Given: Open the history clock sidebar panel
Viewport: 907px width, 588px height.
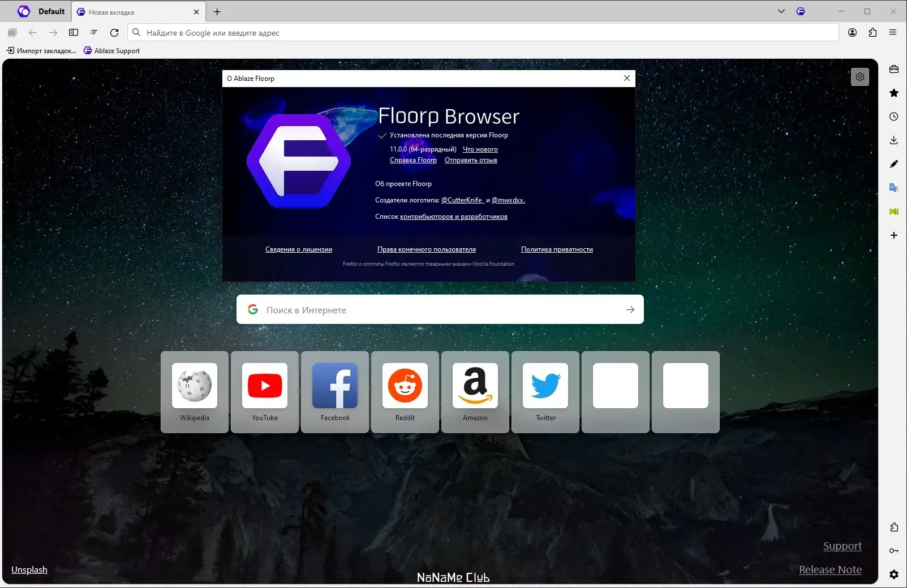Looking at the screenshot, I should pyautogui.click(x=894, y=116).
